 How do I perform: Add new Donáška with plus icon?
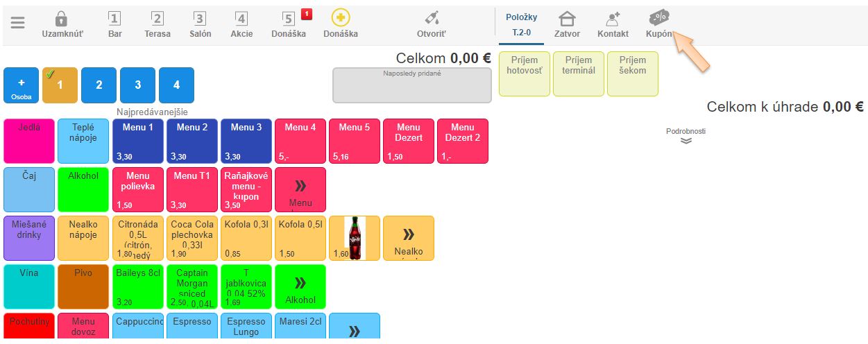click(x=340, y=18)
